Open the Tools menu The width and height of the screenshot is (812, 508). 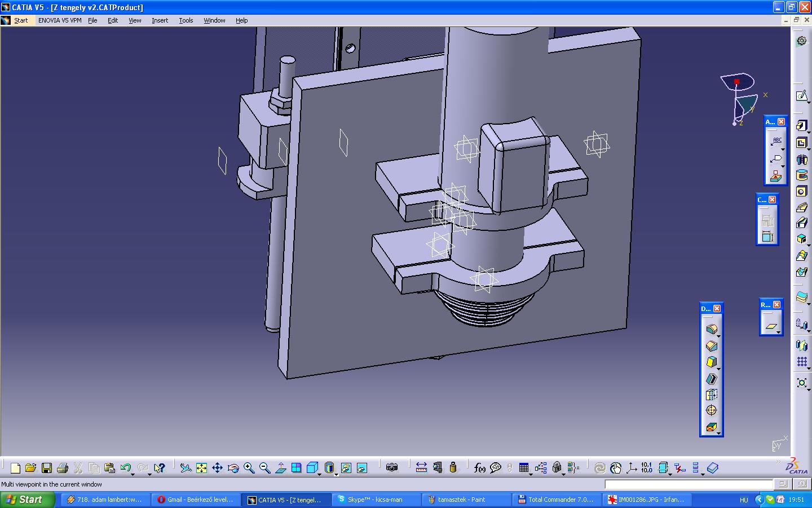[x=186, y=20]
